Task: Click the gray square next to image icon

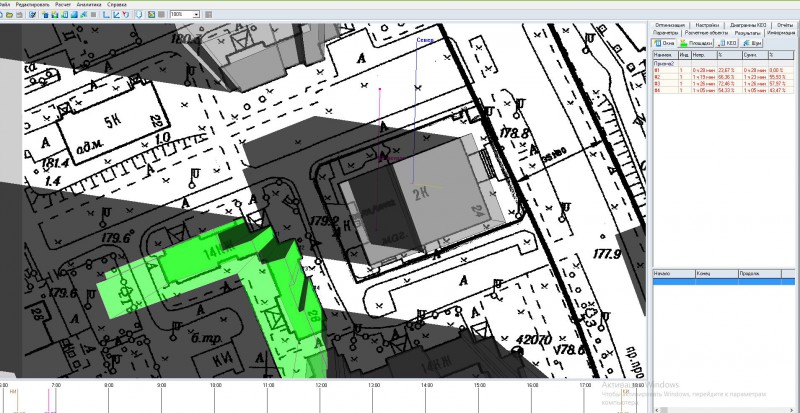Action: pos(161,14)
